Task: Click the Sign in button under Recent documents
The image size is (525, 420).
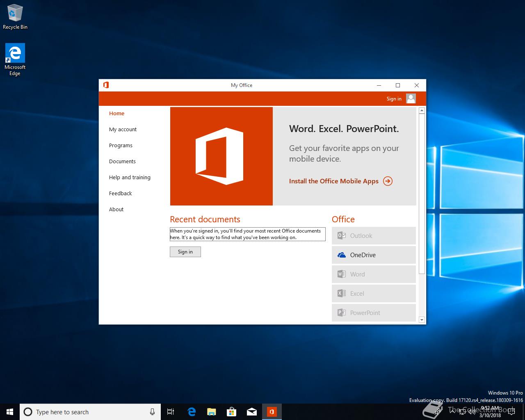Action: [x=185, y=252]
